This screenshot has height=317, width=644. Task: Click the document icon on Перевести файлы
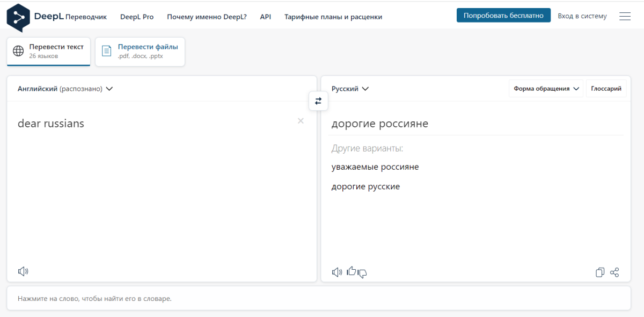(x=106, y=51)
